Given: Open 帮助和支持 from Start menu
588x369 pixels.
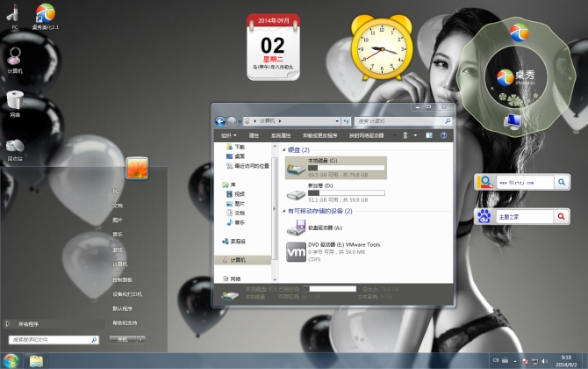Looking at the screenshot, I should pos(125,322).
